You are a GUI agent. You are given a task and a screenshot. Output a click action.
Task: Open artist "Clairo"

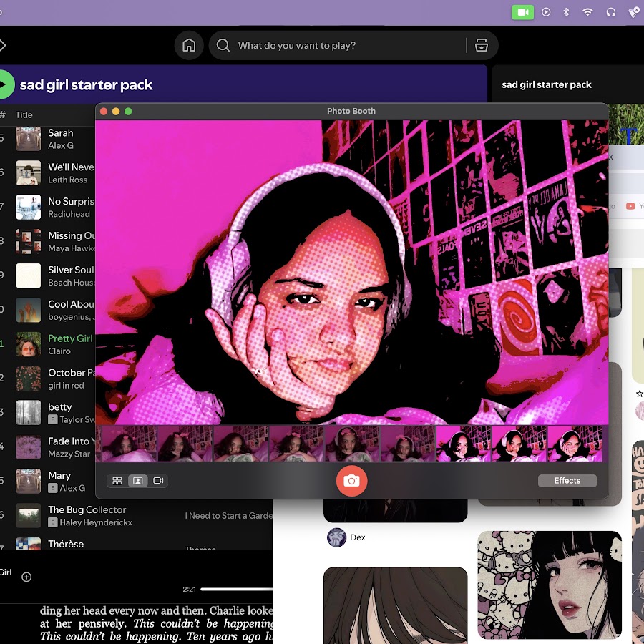click(59, 351)
